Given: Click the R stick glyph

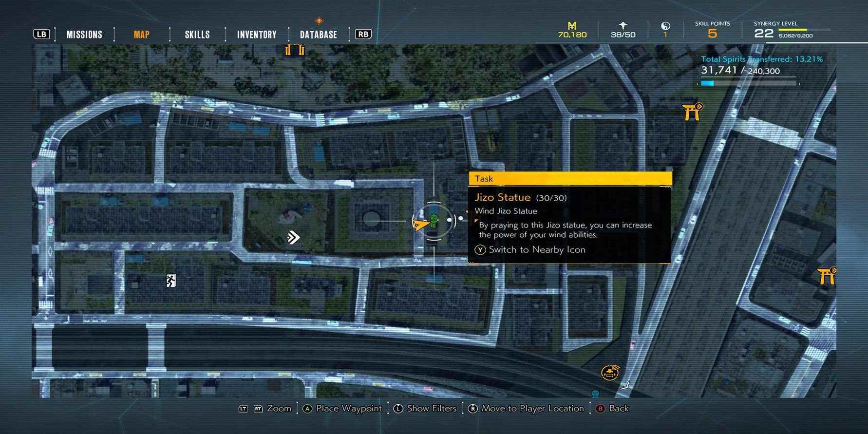Looking at the screenshot, I should [x=472, y=409].
